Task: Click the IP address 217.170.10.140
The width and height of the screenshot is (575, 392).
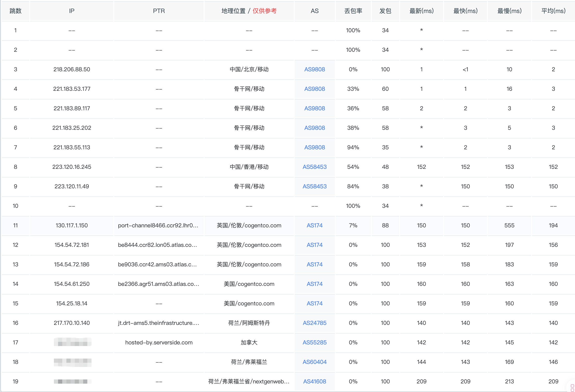Action: (x=72, y=323)
